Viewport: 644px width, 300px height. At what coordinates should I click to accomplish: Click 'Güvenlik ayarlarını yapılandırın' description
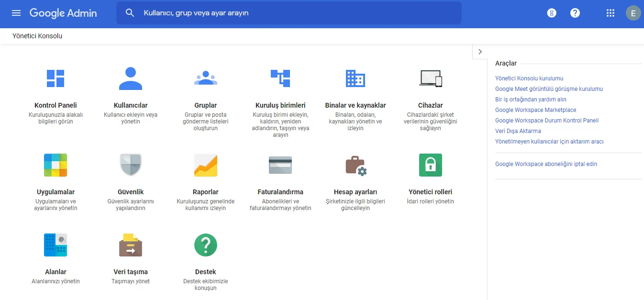point(131,205)
